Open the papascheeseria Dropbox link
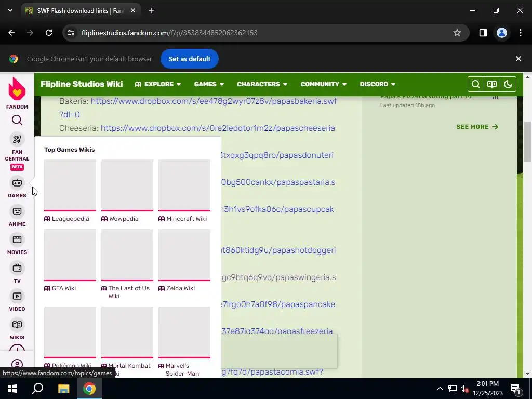 (x=218, y=128)
